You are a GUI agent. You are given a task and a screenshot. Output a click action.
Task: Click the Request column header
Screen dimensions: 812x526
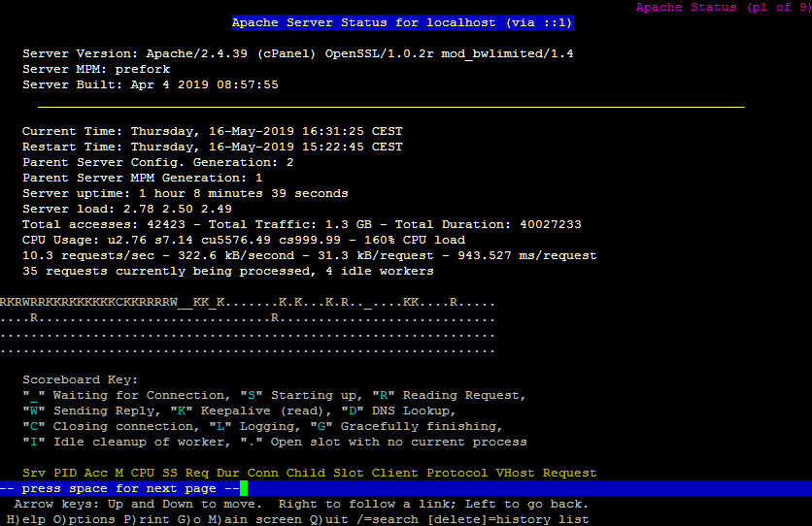569,473
